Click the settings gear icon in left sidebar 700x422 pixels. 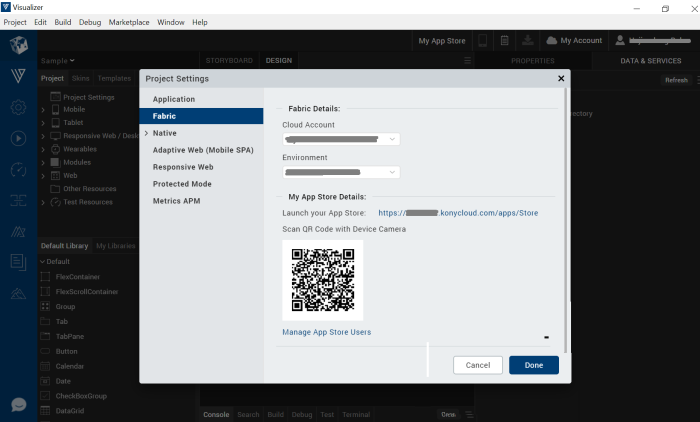pyautogui.click(x=19, y=107)
